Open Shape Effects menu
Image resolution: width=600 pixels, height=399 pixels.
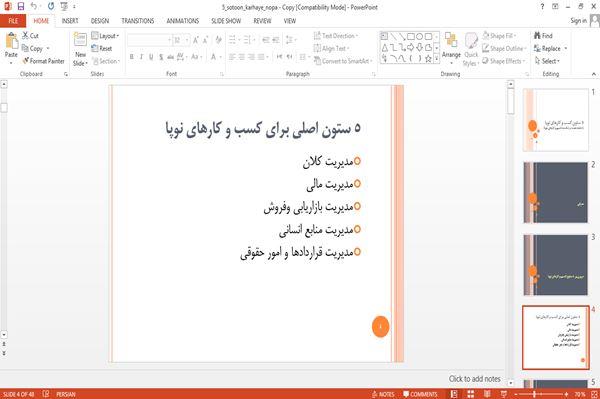(x=503, y=61)
